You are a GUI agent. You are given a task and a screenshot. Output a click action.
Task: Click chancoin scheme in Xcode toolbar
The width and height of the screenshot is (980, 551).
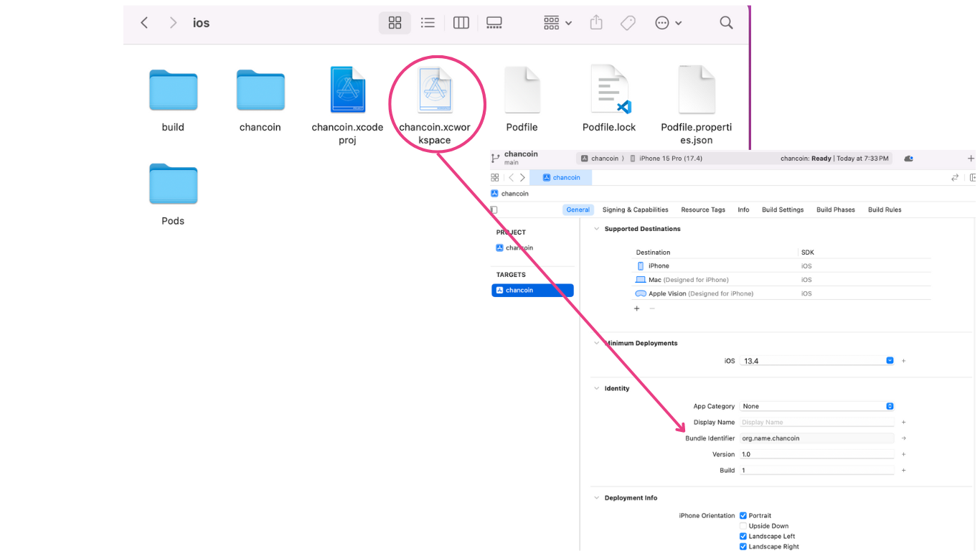coord(600,159)
